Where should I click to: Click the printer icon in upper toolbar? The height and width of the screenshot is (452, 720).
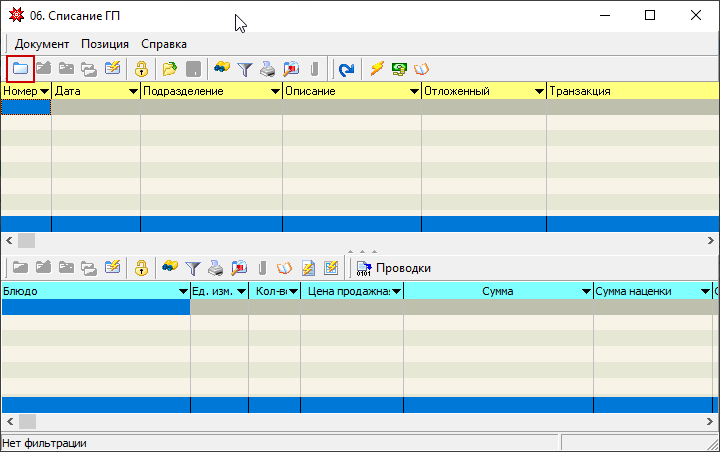pyautogui.click(x=268, y=69)
